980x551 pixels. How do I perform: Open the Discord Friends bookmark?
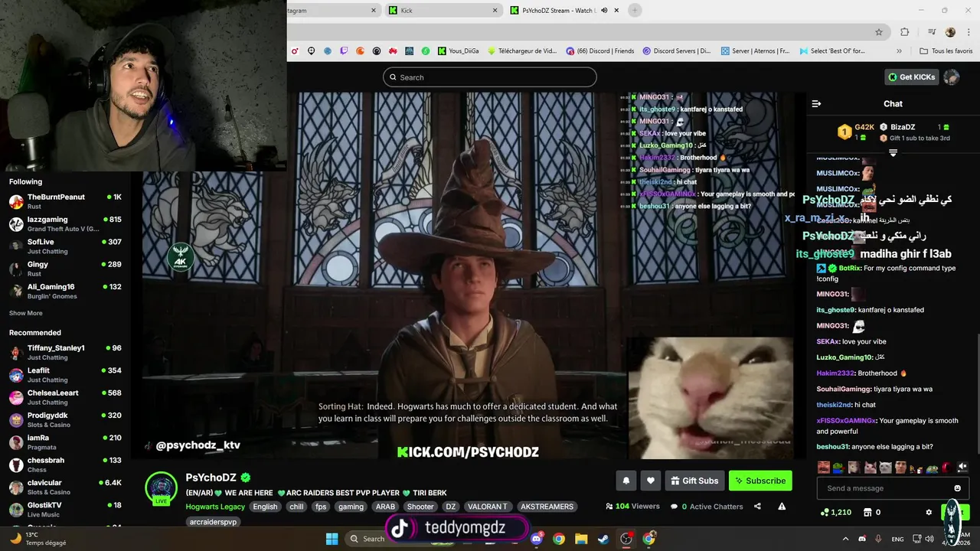click(x=599, y=51)
